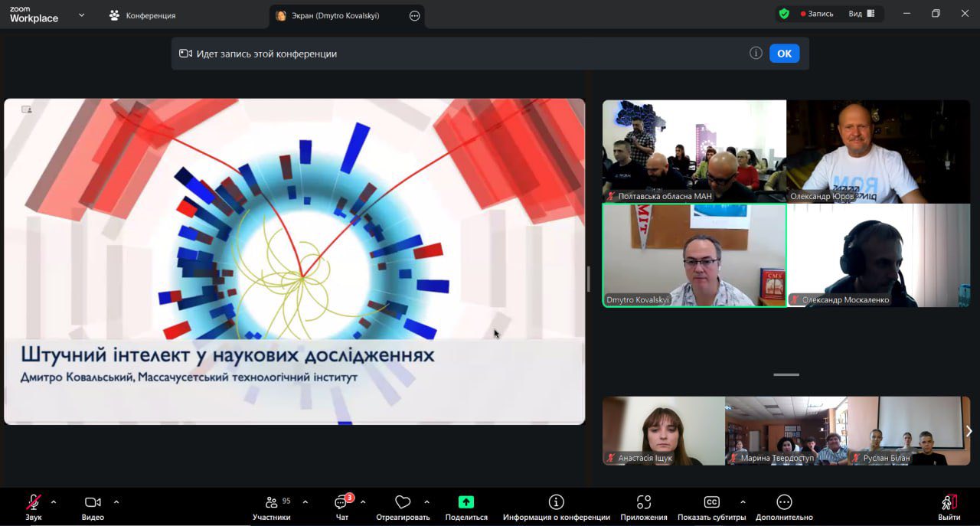
Task: Toggle camera with the Видео button
Action: 93,508
